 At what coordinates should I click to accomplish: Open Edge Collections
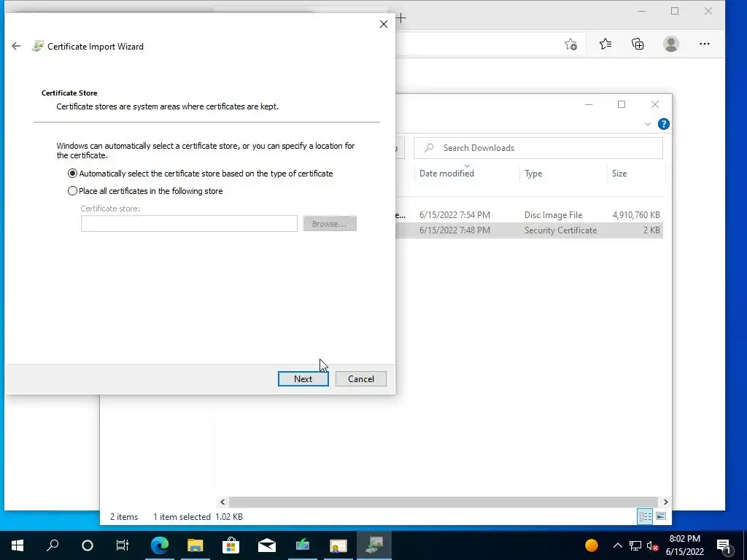tap(638, 44)
